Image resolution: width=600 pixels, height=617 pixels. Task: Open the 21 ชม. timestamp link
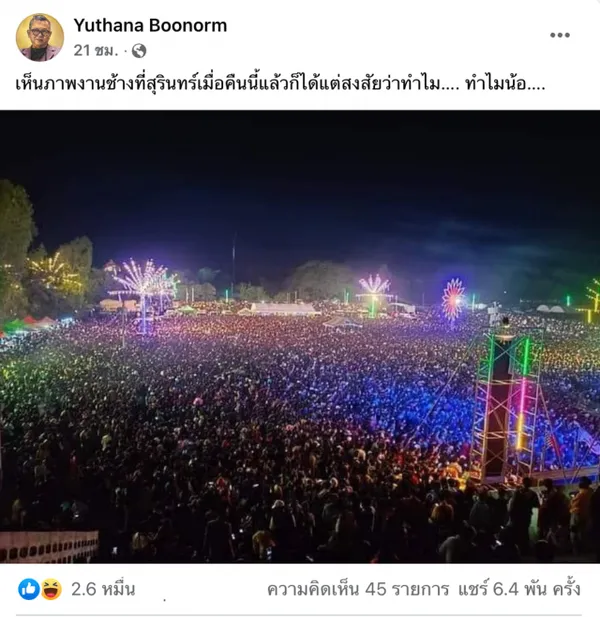pos(96,51)
